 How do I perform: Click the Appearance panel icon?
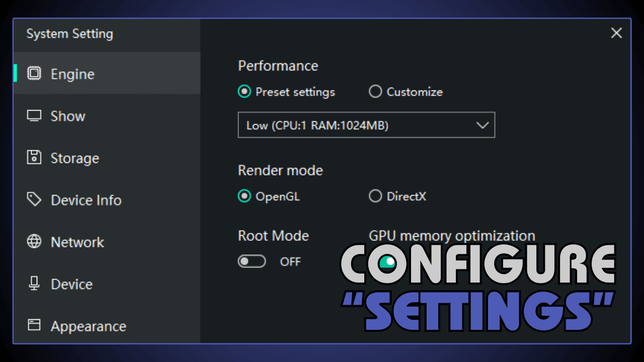pyautogui.click(x=33, y=326)
